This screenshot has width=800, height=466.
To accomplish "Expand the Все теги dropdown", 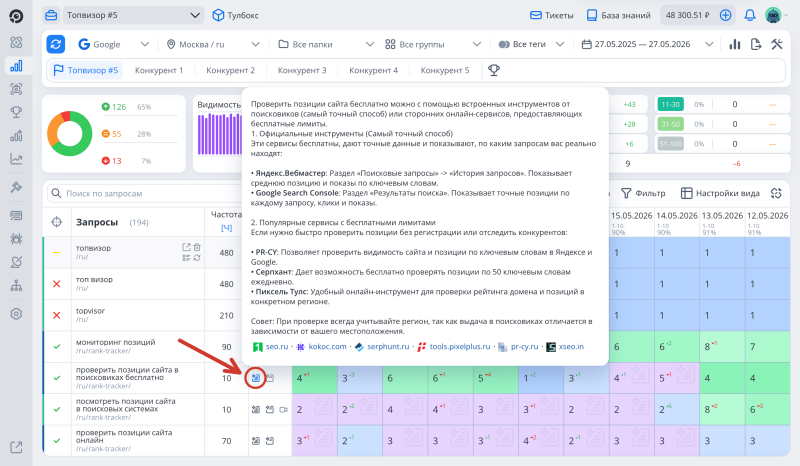I will point(531,44).
